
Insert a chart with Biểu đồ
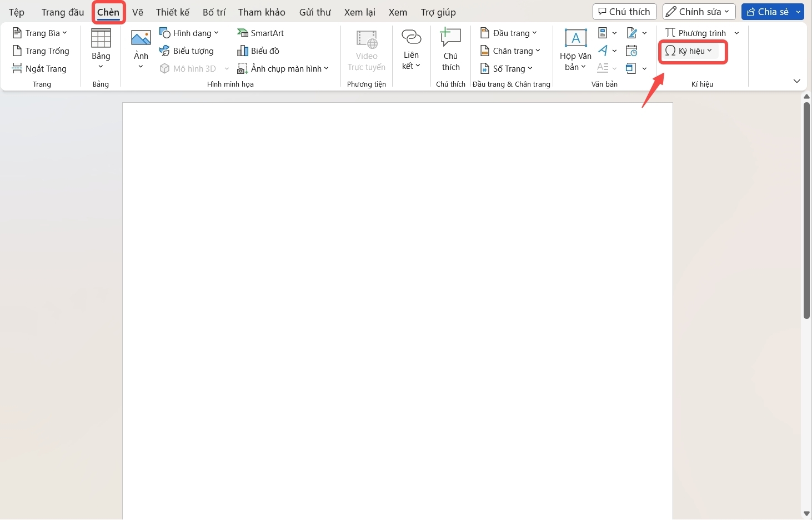pos(258,51)
